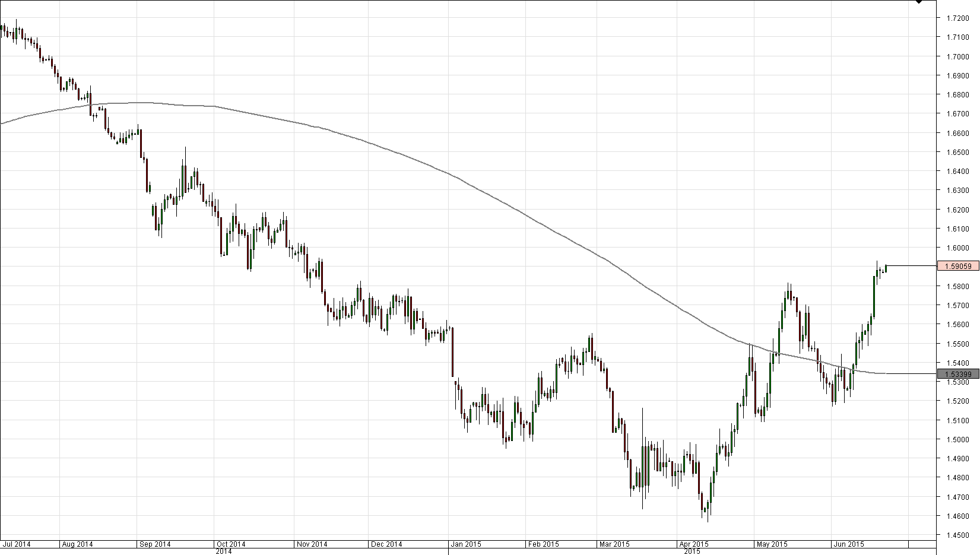980x555 pixels.
Task: Click the current price tag 1.59059
Action: [x=957, y=267]
